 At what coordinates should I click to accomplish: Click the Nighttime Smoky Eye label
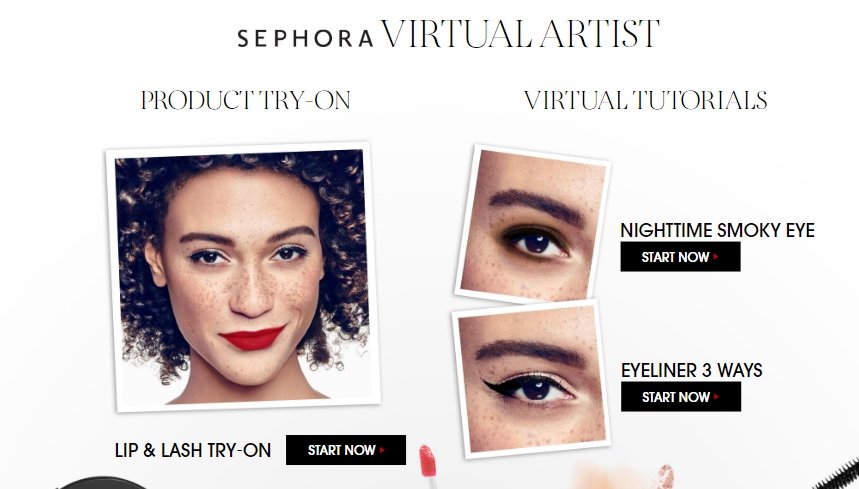717,230
